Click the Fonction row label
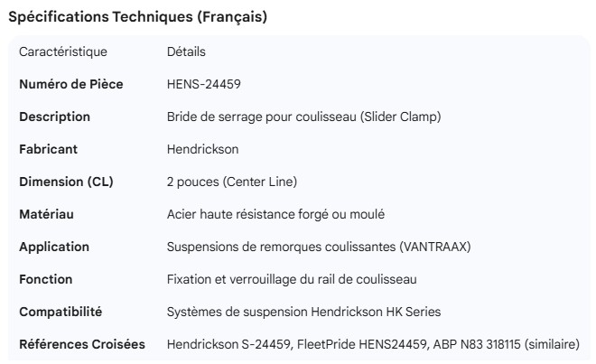The height and width of the screenshot is (364, 596). coord(46,279)
